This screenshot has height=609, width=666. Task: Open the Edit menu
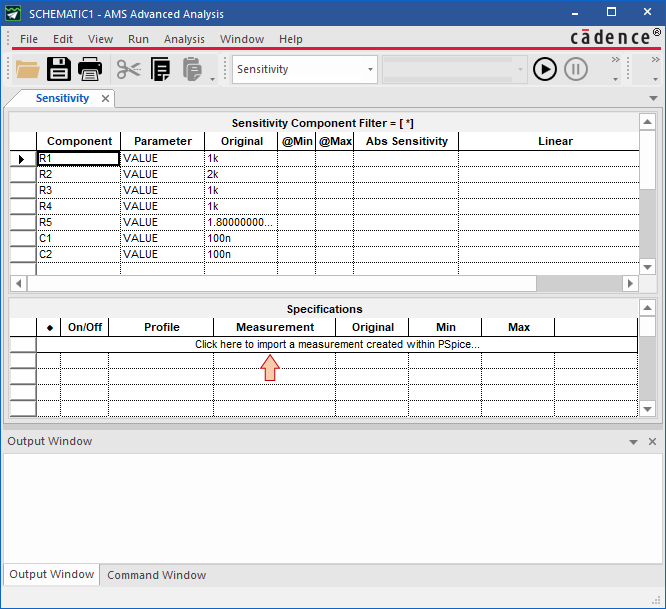click(63, 39)
